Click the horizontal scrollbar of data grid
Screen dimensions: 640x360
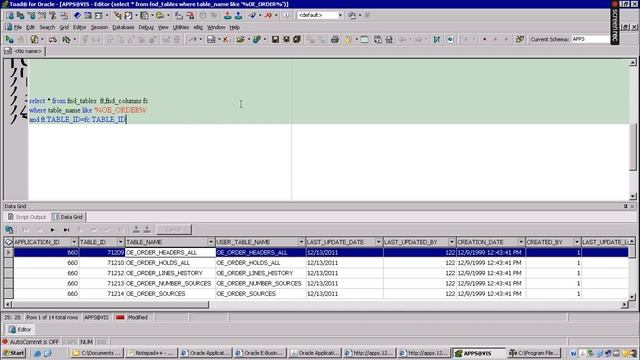(x=110, y=304)
